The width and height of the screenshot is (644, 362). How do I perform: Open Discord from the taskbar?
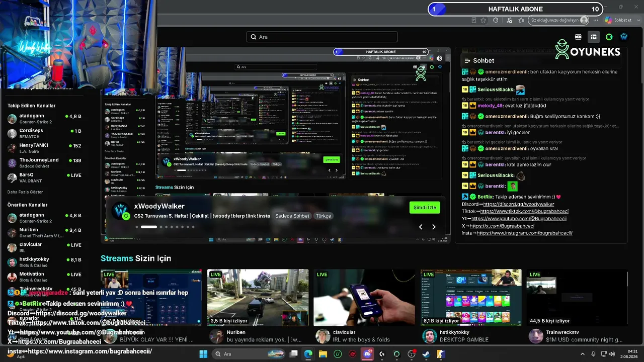click(x=367, y=354)
